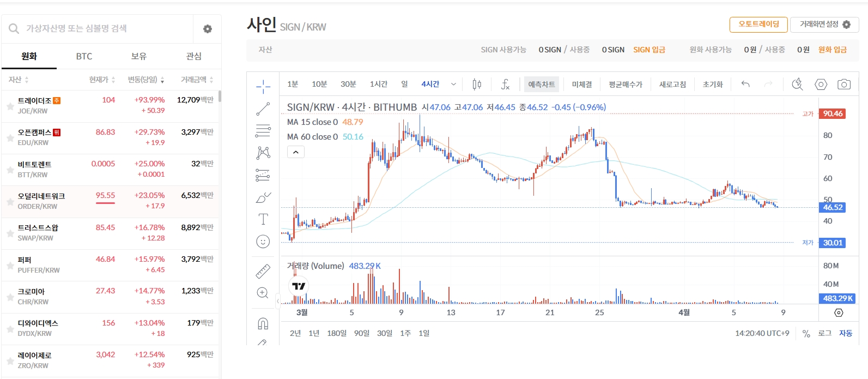
Task: Click the asset name search field
Action: (104, 28)
